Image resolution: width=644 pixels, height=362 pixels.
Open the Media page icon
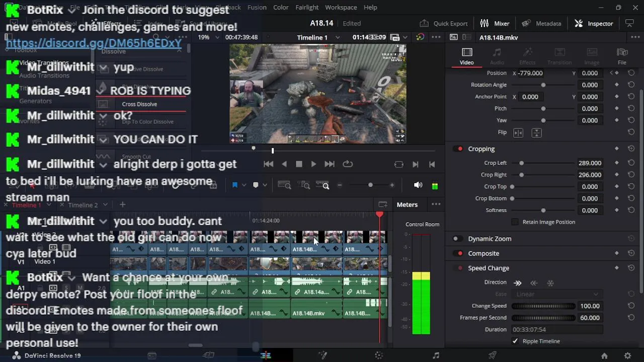click(x=151, y=355)
